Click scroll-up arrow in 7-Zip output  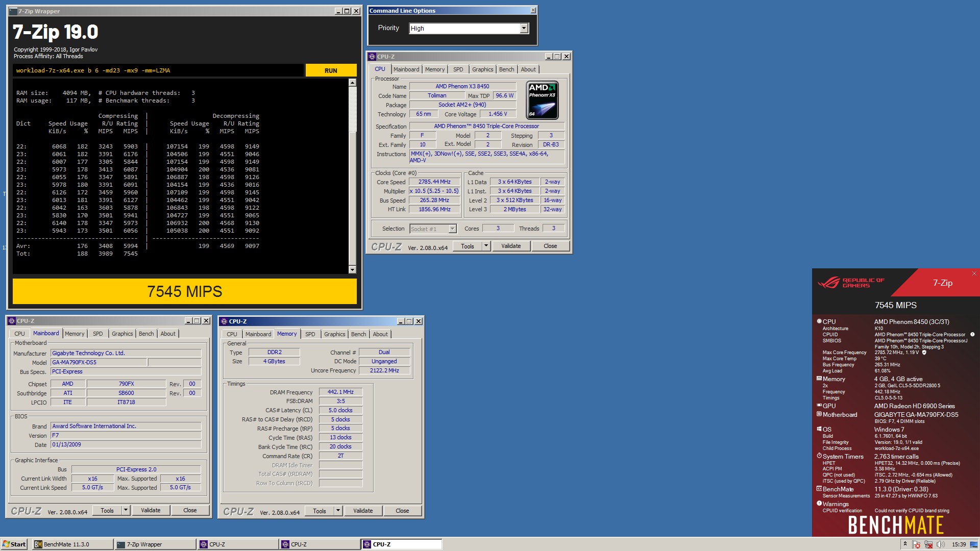(352, 82)
